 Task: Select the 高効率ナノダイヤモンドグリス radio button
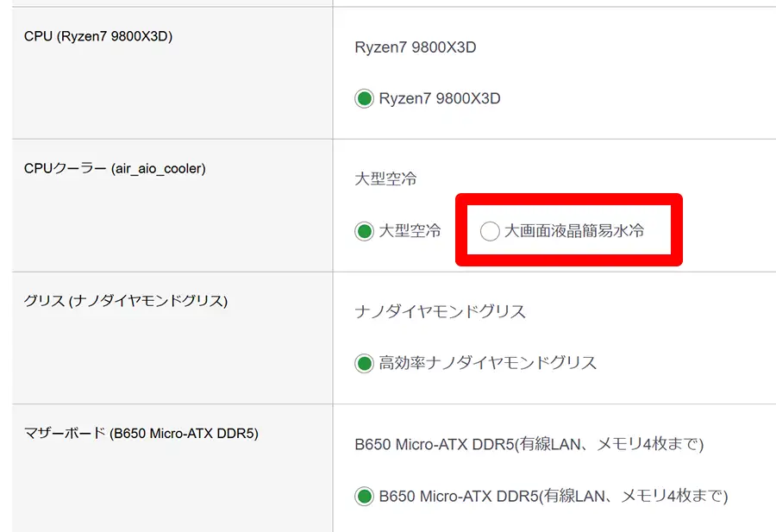pos(364,364)
